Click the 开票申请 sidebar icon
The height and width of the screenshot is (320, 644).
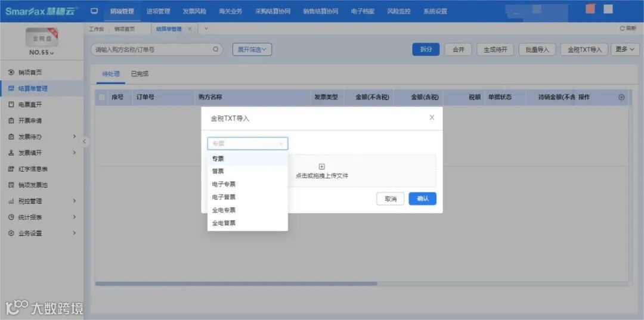(x=11, y=120)
